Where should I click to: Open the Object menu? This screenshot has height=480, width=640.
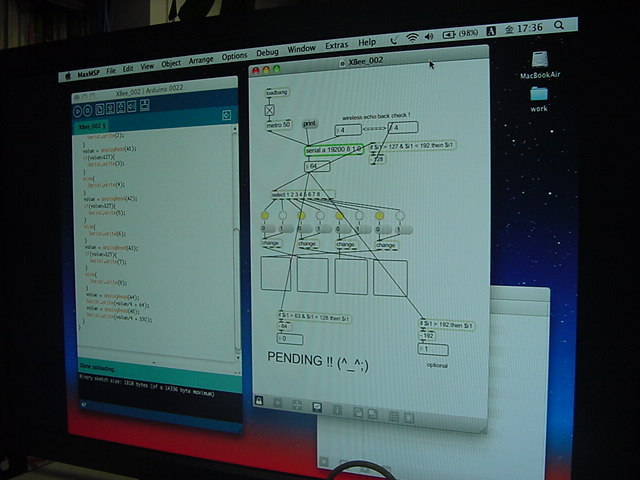pos(171,64)
